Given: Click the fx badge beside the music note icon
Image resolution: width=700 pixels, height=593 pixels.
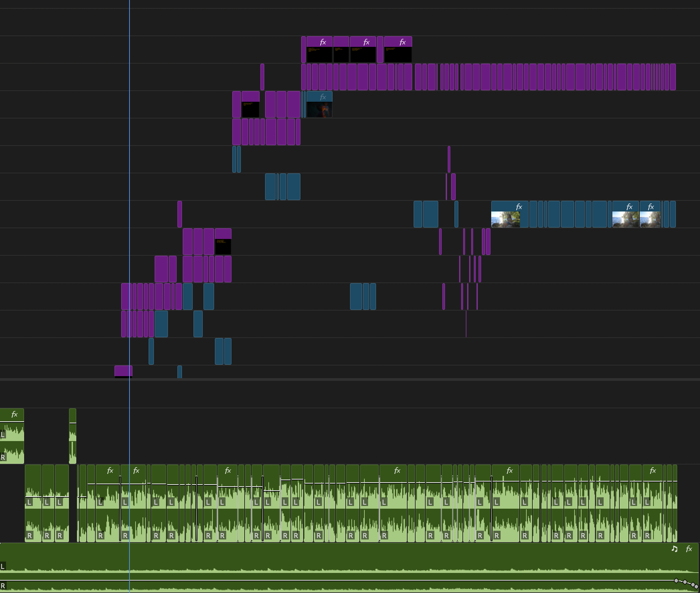Looking at the screenshot, I should 689,549.
